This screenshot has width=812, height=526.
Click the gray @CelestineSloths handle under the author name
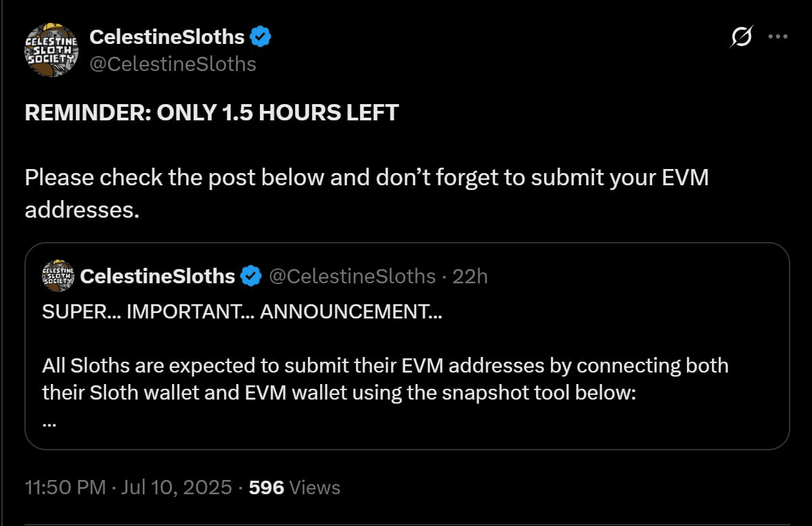tap(173, 64)
